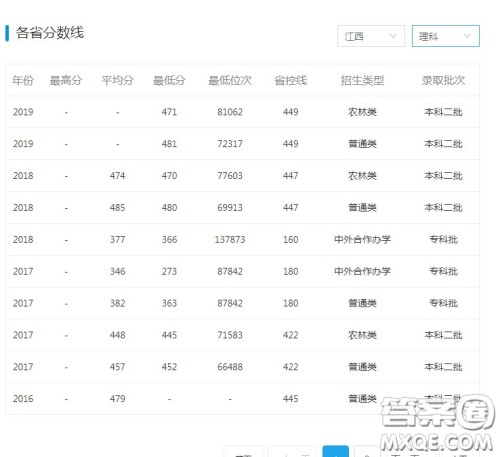Click the minimum score 363
The width and height of the screenshot is (500, 457).
(169, 303)
